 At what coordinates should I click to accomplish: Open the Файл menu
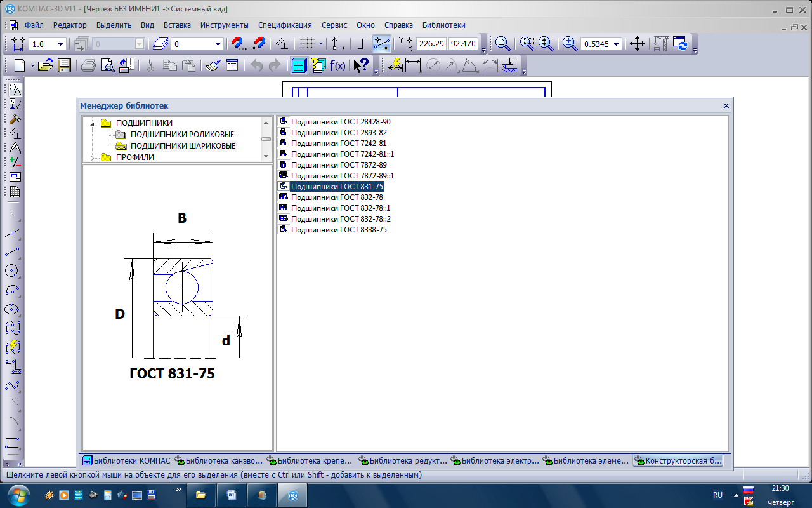pyautogui.click(x=34, y=25)
